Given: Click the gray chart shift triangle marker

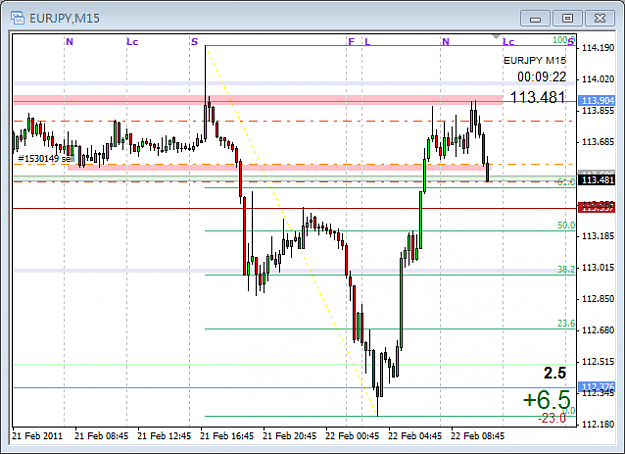Looking at the screenshot, I should 496,36.
